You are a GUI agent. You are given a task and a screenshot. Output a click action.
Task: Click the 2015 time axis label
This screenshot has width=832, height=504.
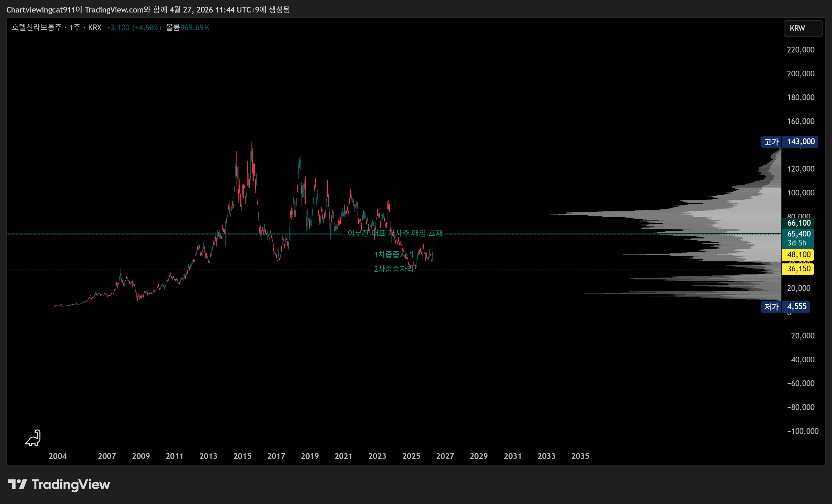[242, 456]
